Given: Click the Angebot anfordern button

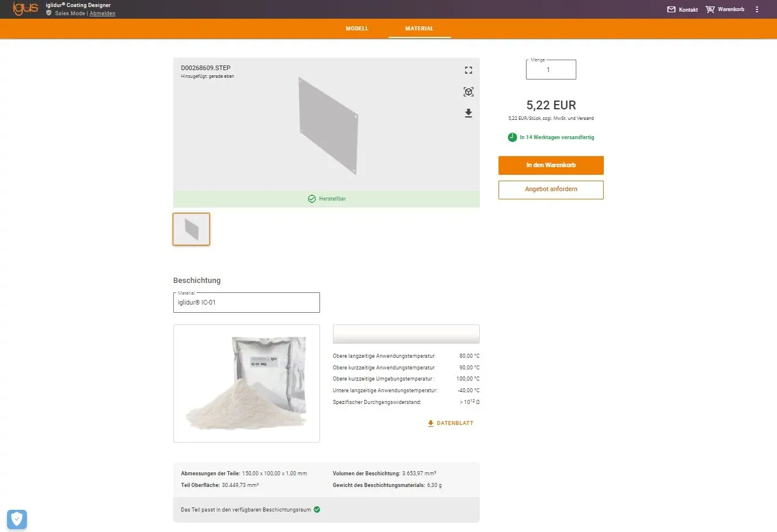Looking at the screenshot, I should pyautogui.click(x=551, y=189).
